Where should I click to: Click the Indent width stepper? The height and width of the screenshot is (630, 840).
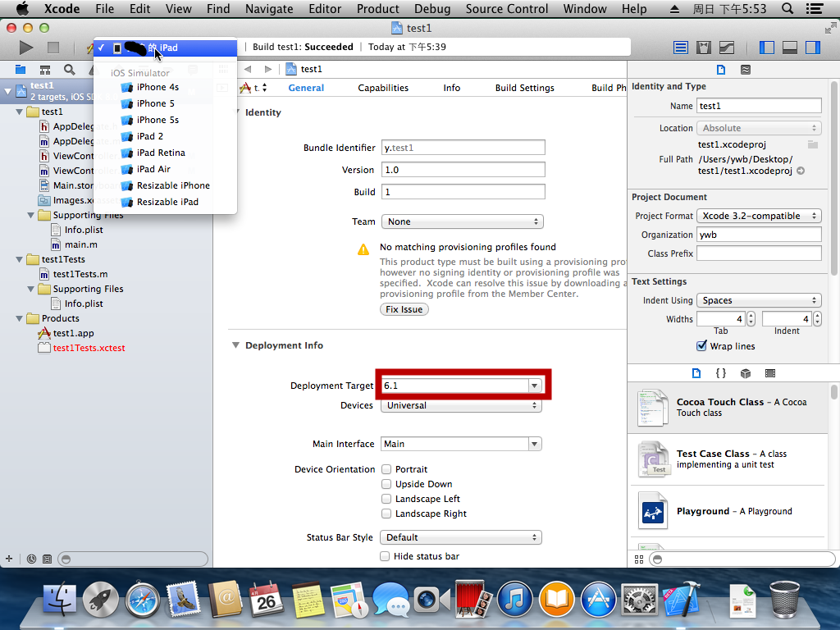(x=817, y=319)
